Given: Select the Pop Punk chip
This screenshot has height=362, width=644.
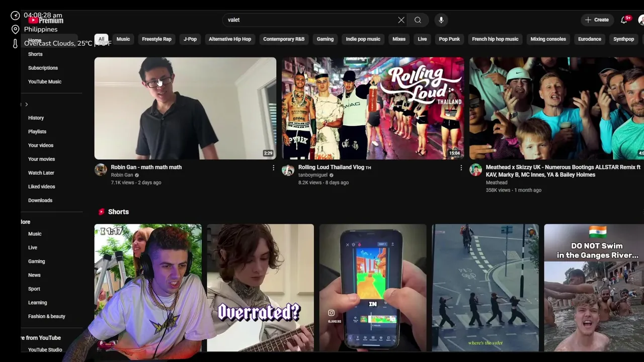Looking at the screenshot, I should (449, 39).
